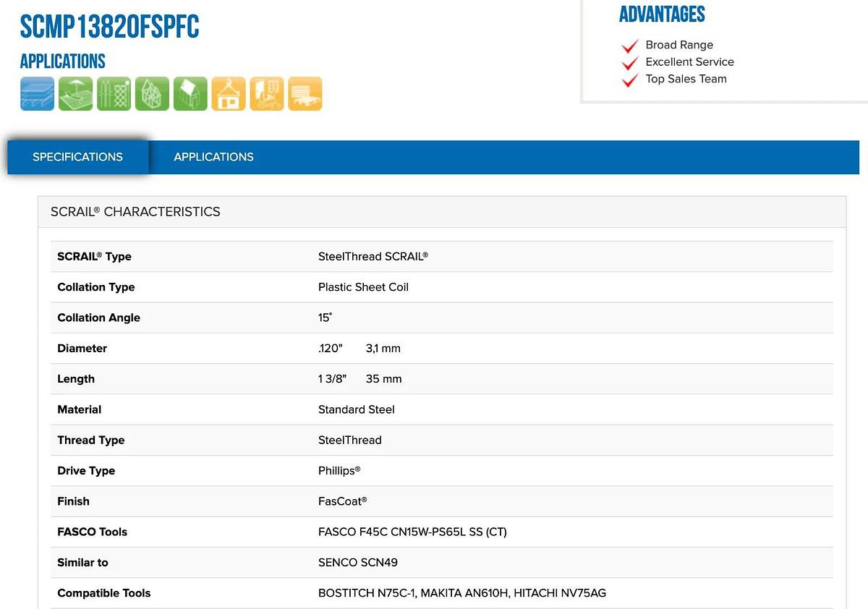The width and height of the screenshot is (868, 609).
Task: Select the Collation Type row label
Action: (x=96, y=287)
